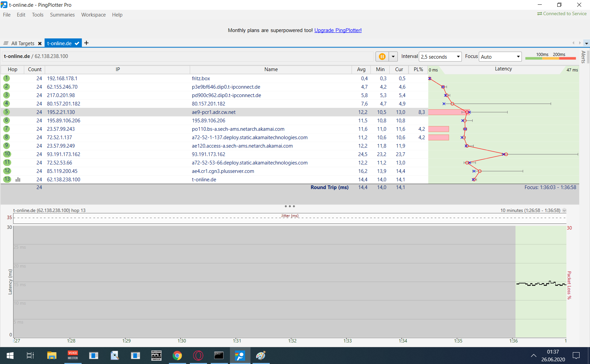Image resolution: width=590 pixels, height=364 pixels.
Task: Click the pink packet loss bar for hop 7
Action: tap(439, 129)
